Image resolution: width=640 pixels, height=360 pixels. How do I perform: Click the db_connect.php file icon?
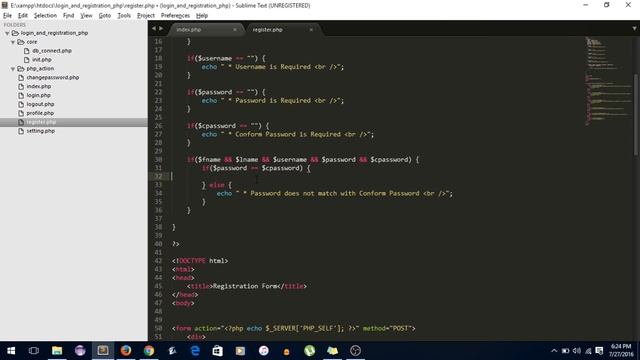pyautogui.click(x=27, y=51)
